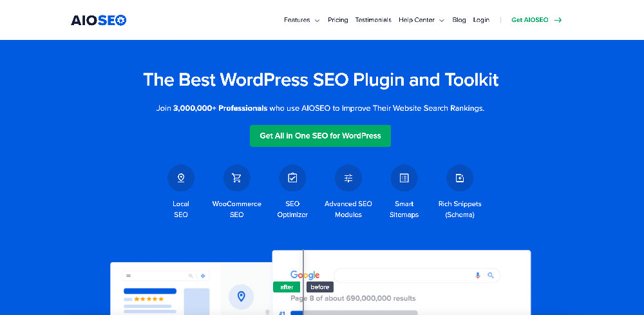This screenshot has width=644, height=315.
Task: Click the green 'after' label
Action: [x=287, y=287]
